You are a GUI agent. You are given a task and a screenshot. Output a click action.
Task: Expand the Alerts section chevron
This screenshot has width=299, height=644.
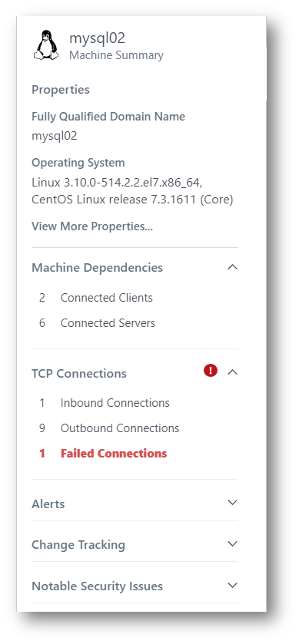pos(232,502)
